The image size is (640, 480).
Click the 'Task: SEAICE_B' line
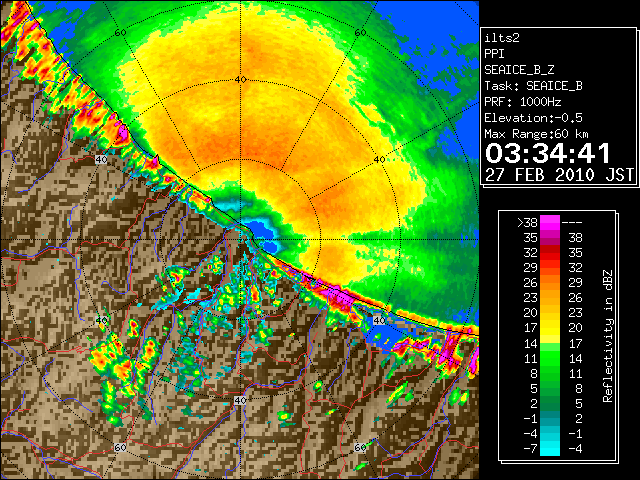[533, 86]
